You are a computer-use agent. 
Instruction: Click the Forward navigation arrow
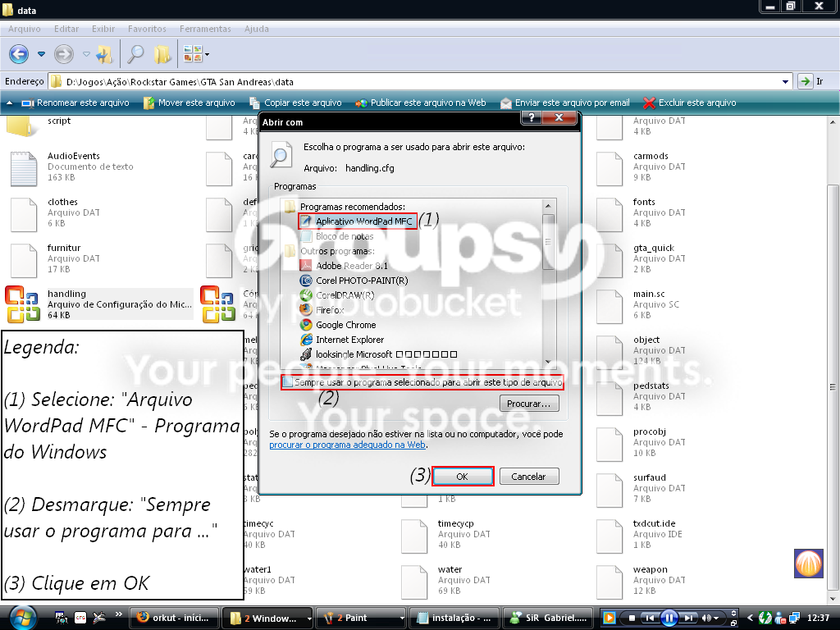64,54
